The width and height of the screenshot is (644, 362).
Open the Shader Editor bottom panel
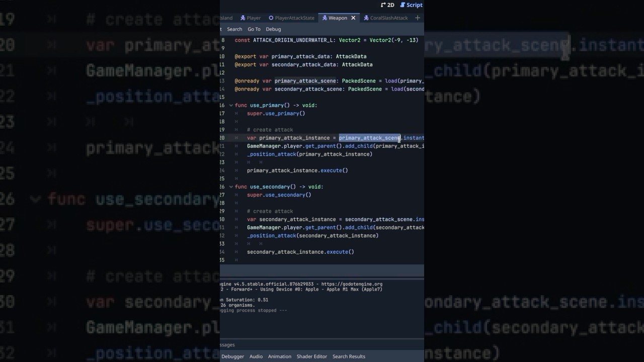312,356
